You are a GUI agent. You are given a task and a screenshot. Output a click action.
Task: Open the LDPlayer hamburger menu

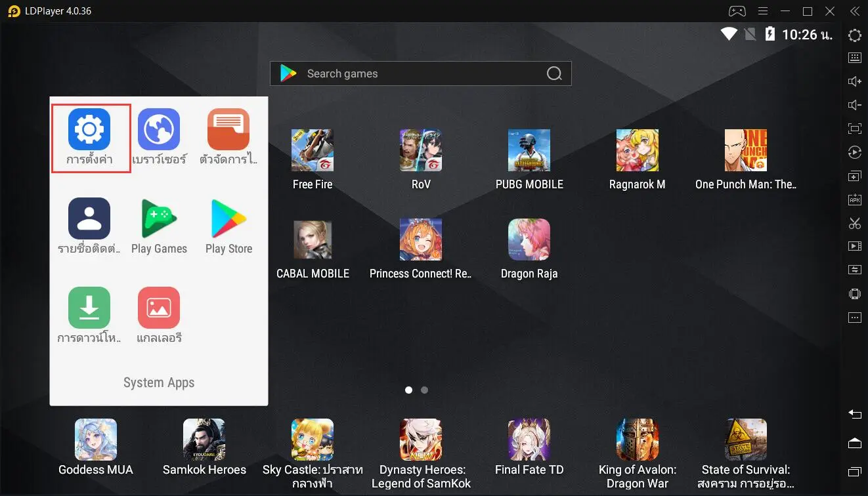click(x=763, y=11)
